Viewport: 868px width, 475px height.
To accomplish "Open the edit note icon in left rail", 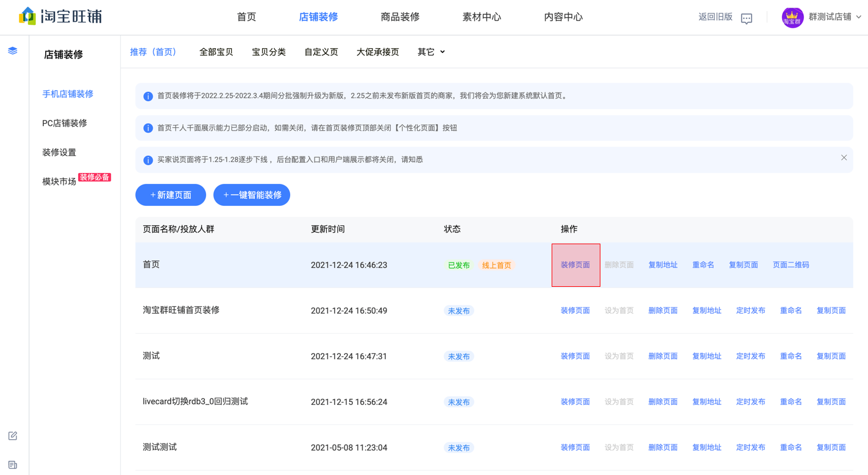I will [13, 436].
